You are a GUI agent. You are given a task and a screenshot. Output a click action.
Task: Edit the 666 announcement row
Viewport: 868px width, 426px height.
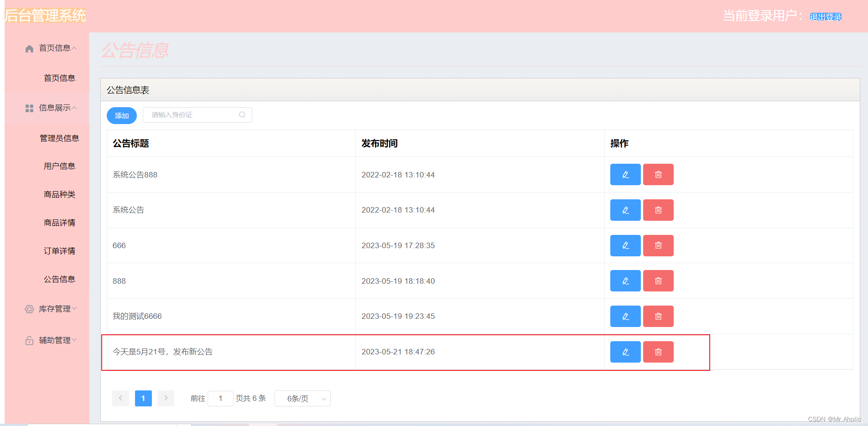625,245
